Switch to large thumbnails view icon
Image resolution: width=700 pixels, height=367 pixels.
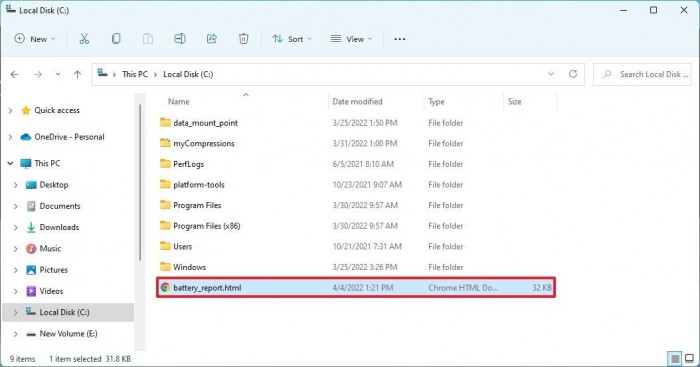(x=689, y=358)
